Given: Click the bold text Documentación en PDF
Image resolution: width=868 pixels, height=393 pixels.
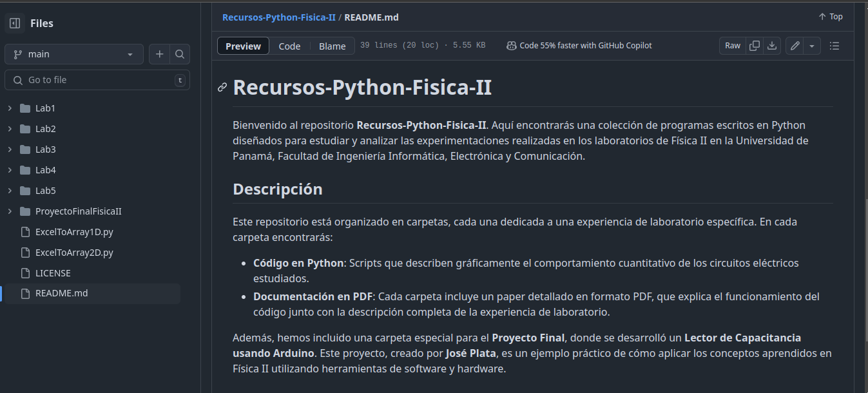Looking at the screenshot, I should pyautogui.click(x=313, y=296).
